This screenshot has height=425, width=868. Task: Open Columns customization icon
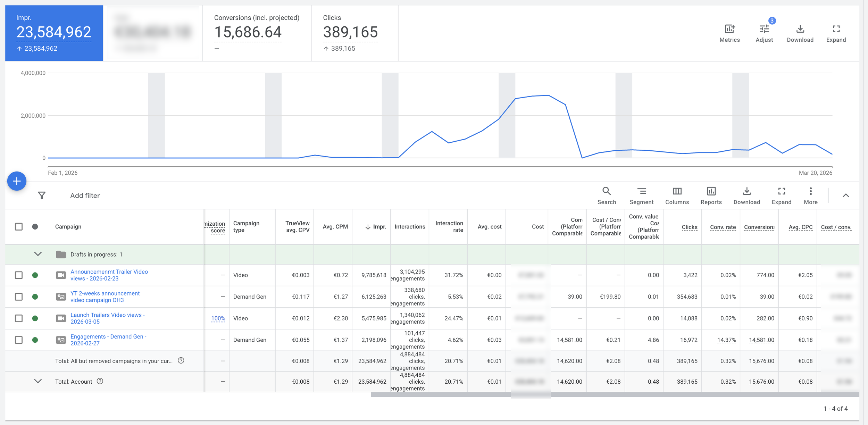tap(677, 191)
